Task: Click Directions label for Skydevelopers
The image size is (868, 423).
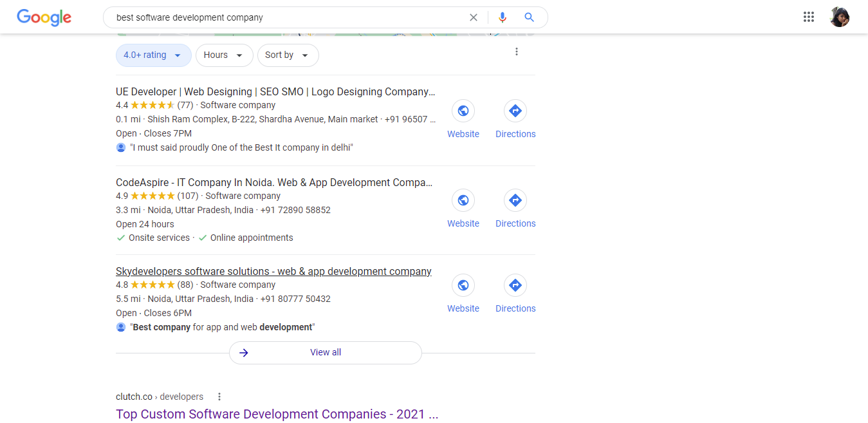Action: pos(515,308)
